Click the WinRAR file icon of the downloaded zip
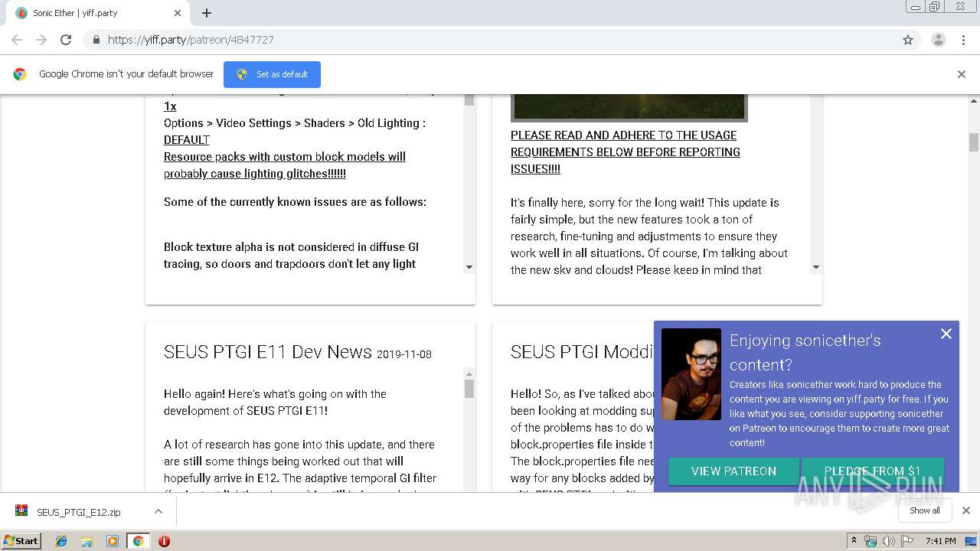The width and height of the screenshot is (980, 551). 21,511
